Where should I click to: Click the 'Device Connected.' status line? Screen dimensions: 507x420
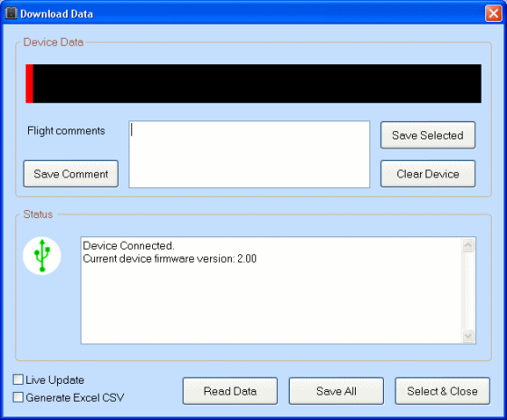point(129,245)
